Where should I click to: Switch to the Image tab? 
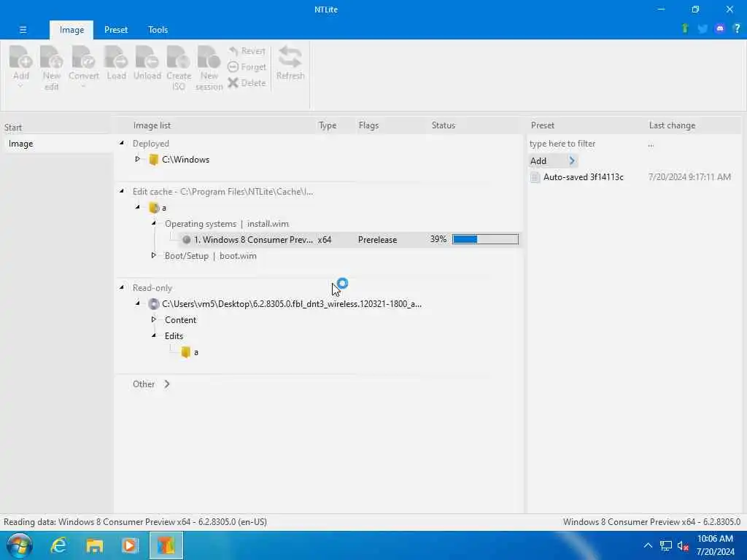point(71,29)
